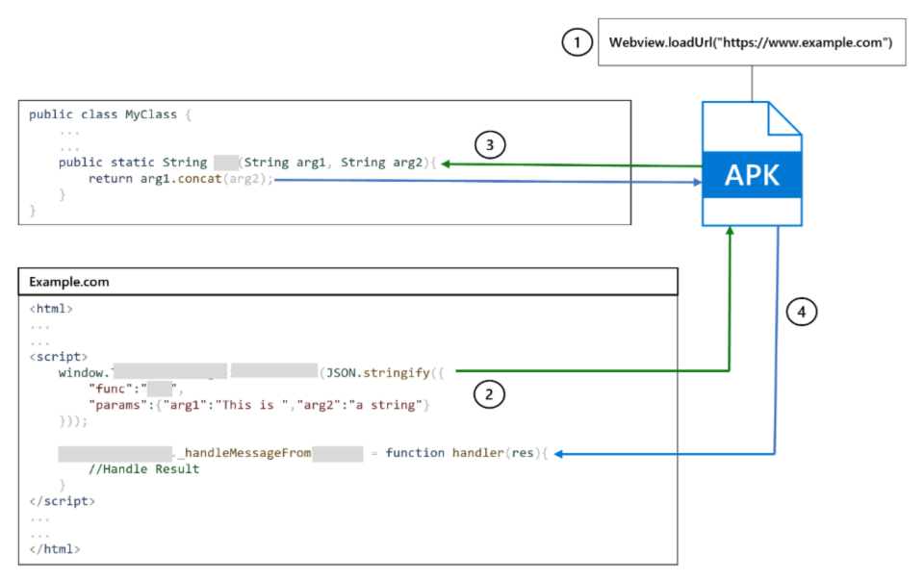Click the JSON.stringify call
The height and width of the screenshot is (580, 924).
point(380,372)
